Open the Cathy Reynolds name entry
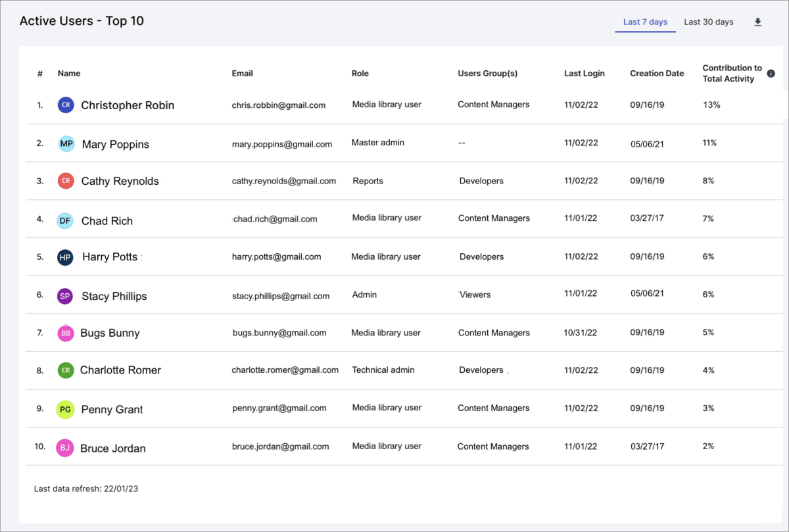The height and width of the screenshot is (532, 789). 120,181
